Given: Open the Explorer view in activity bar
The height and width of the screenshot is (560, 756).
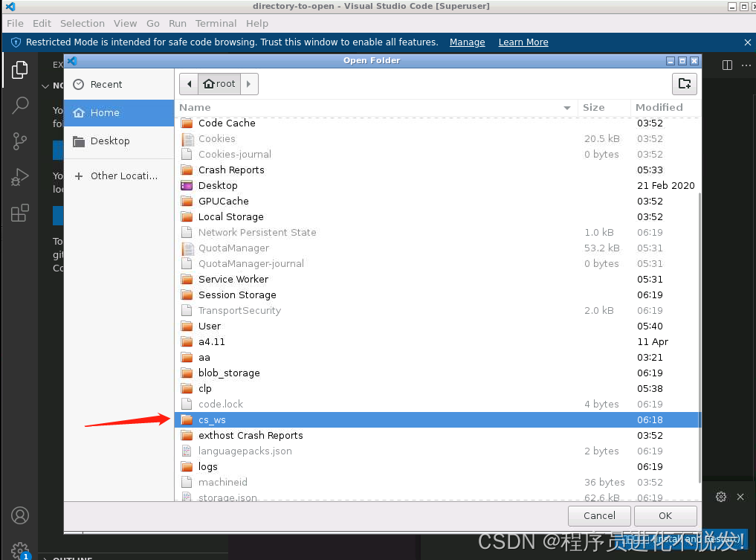Looking at the screenshot, I should click(20, 70).
